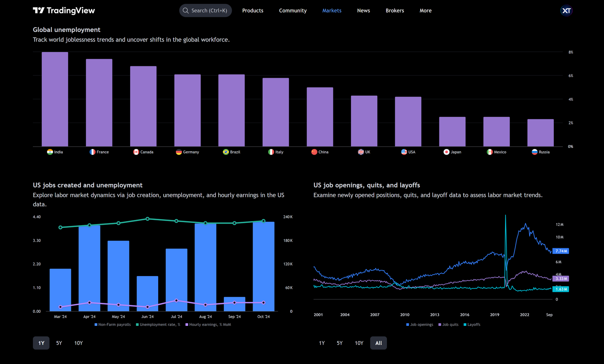Click the TradingView logo
This screenshot has width=604, height=364.
point(64,10)
